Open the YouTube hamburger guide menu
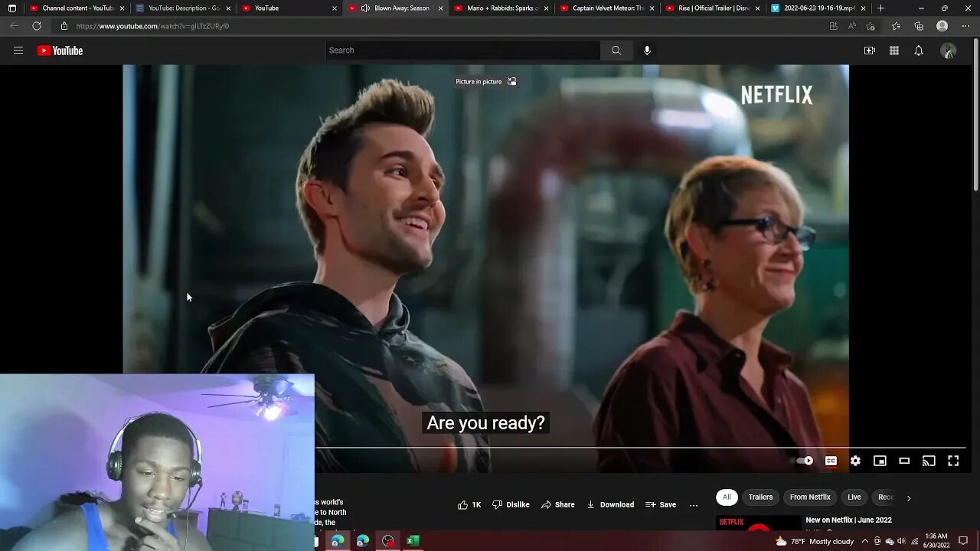 (x=18, y=51)
